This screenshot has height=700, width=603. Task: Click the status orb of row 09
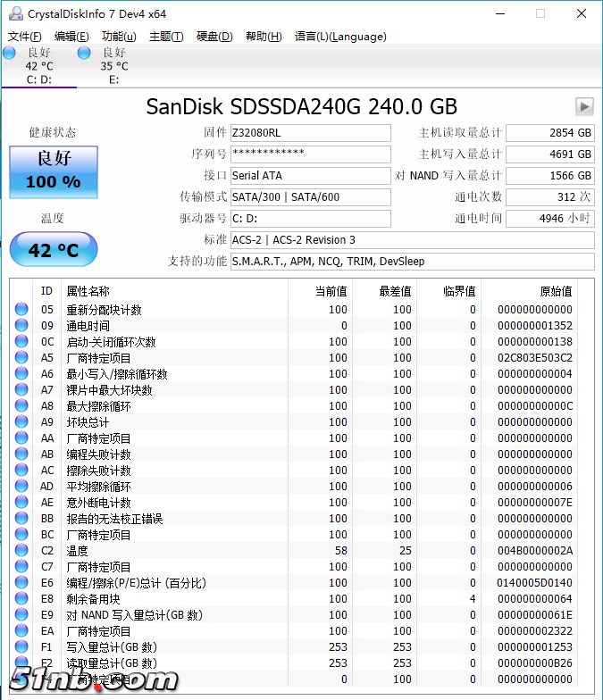pos(21,325)
